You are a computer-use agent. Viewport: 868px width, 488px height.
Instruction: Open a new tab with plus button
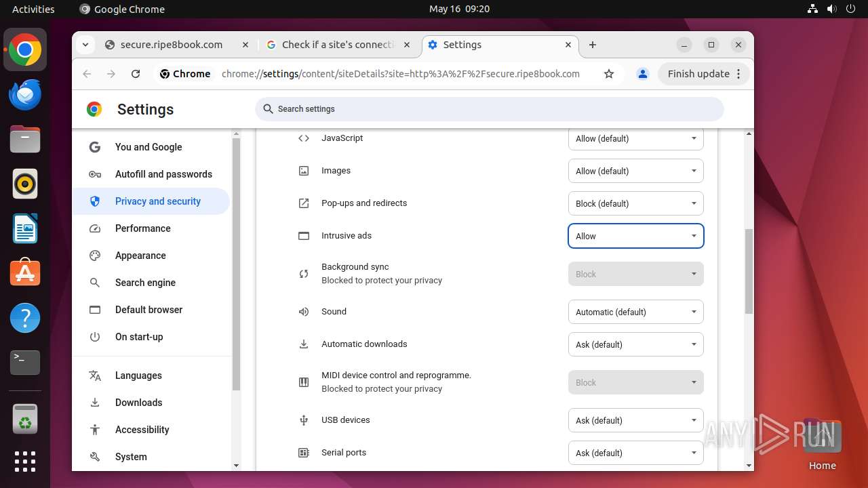593,45
